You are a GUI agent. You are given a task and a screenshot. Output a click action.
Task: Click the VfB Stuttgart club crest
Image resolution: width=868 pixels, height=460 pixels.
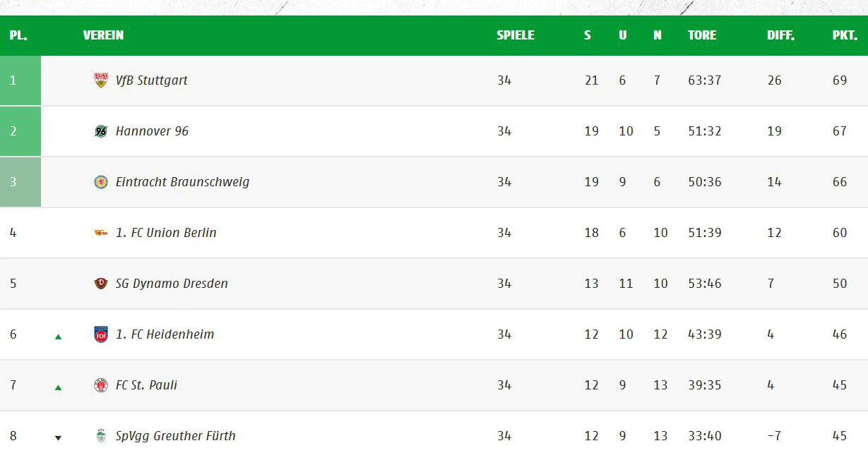point(101,80)
